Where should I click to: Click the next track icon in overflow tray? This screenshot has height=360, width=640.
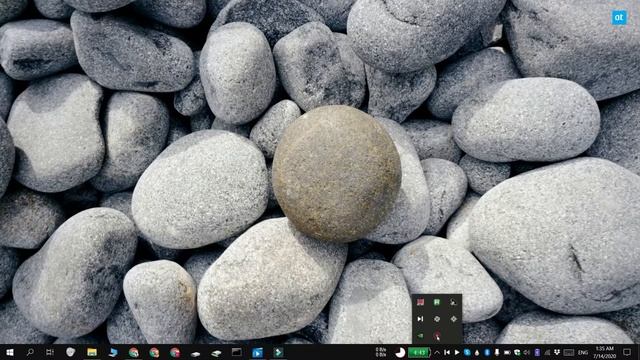(x=420, y=319)
